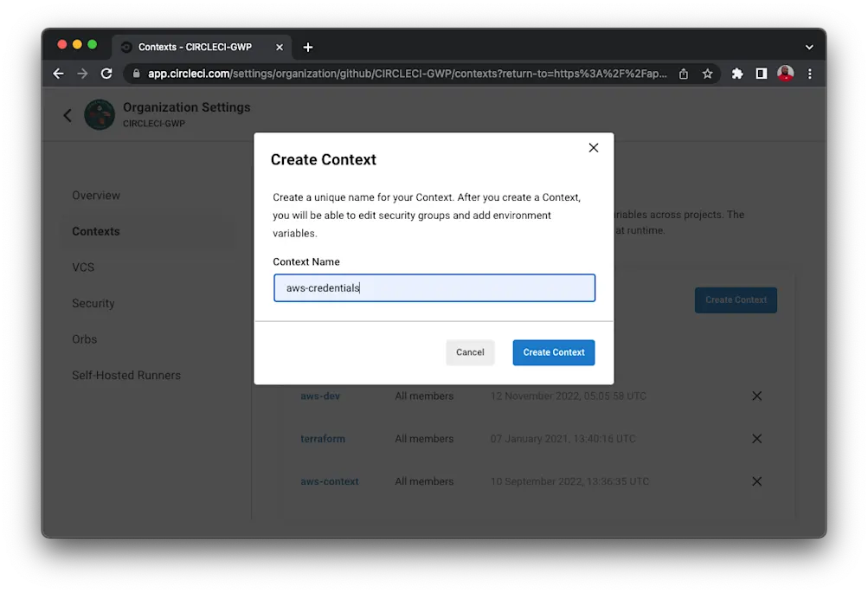The width and height of the screenshot is (868, 593).
Task: Open the browser profile avatar
Action: tap(785, 74)
